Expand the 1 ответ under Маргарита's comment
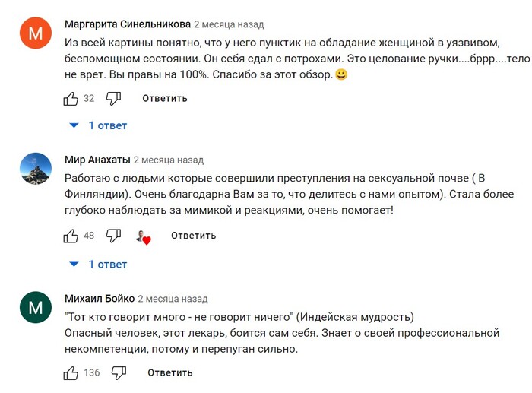This screenshot has height=393, width=532. 108,125
